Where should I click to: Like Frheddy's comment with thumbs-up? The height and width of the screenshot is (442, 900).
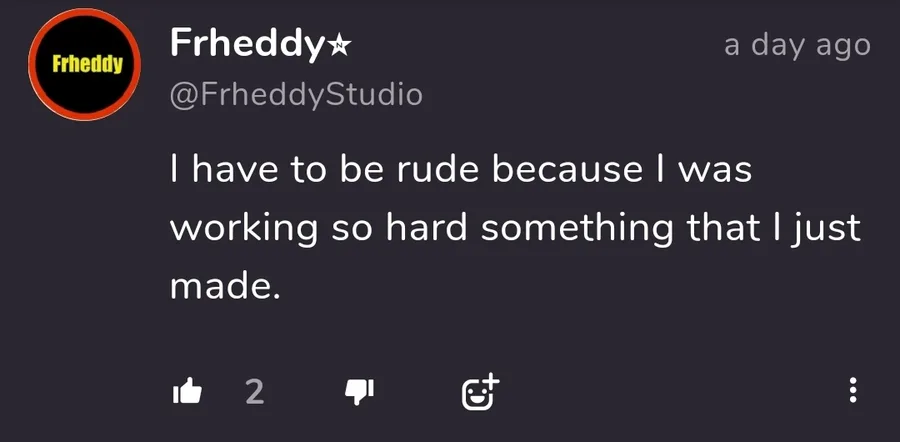coord(187,391)
